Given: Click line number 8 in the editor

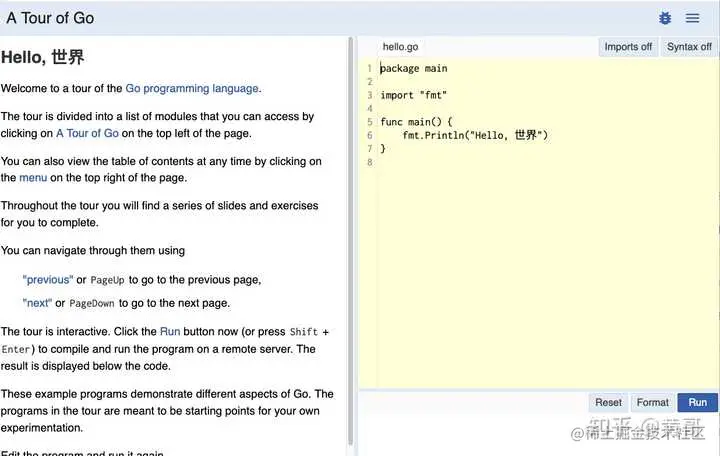Looking at the screenshot, I should coord(370,162).
